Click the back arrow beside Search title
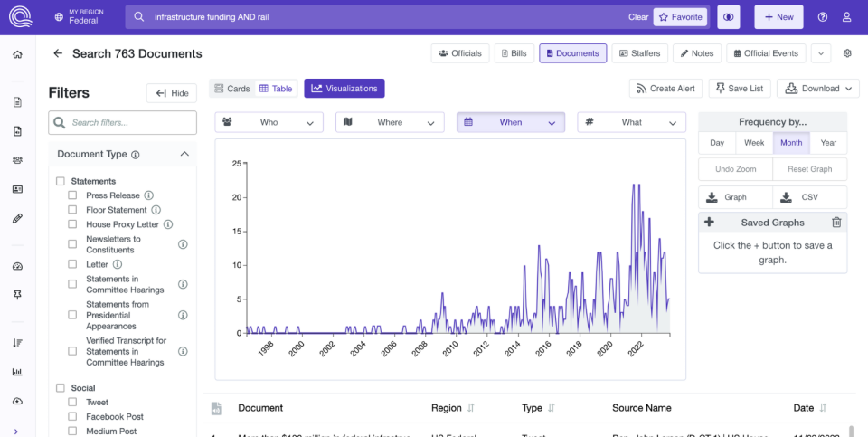Screen dimensions: 868x437 (x=58, y=53)
